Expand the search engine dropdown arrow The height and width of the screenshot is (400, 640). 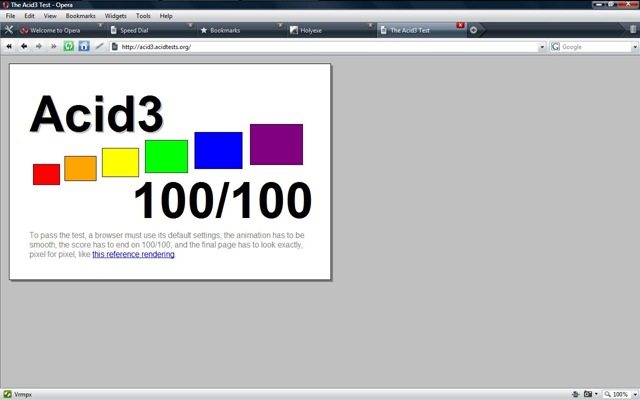click(x=635, y=47)
